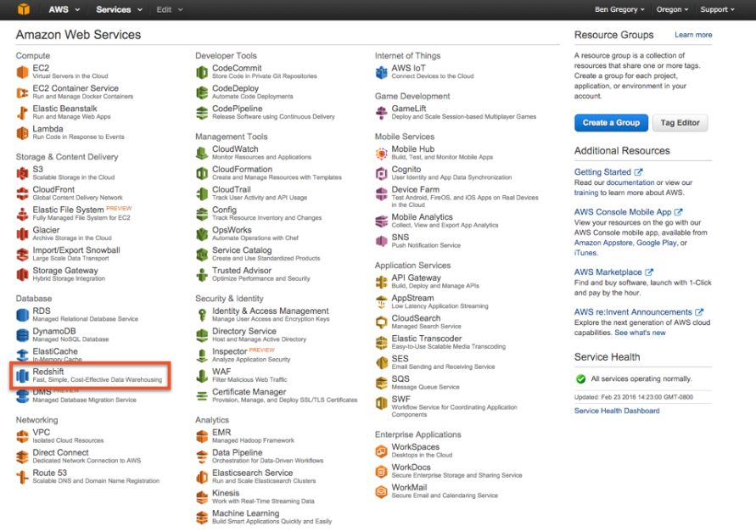756x532 pixels.
Task: Click the WorkSpaces service icon
Action: tap(382, 451)
